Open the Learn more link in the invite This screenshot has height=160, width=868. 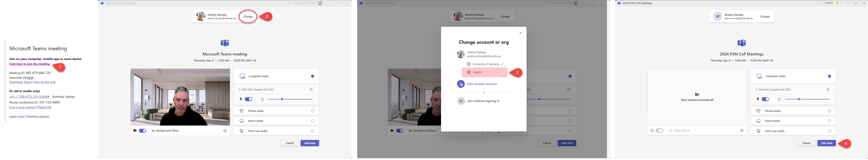pyautogui.click(x=17, y=116)
